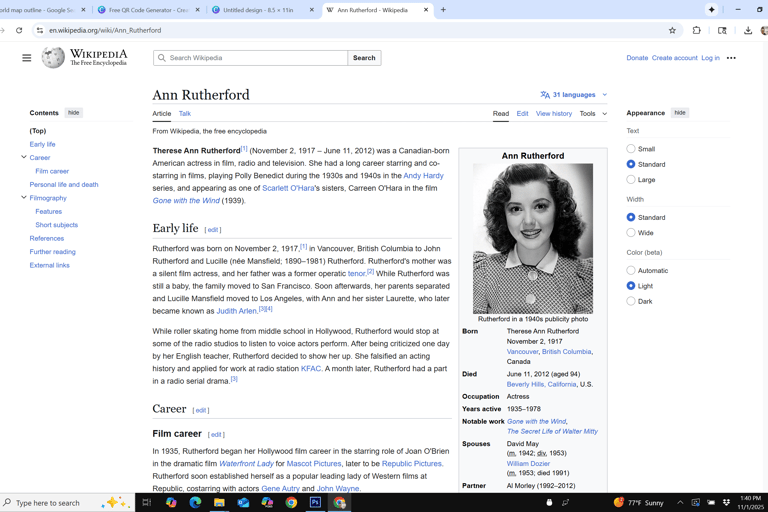Image resolution: width=768 pixels, height=512 pixels.
Task: Open a new tab with the plus button
Action: 443,10
